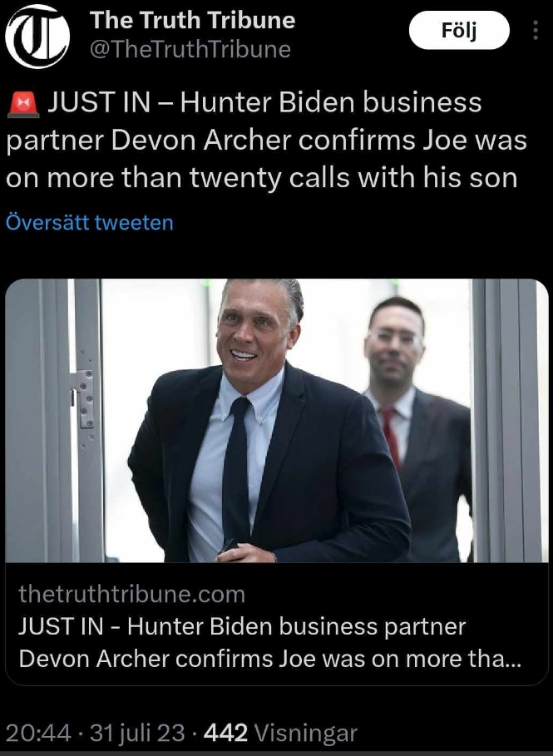Click the red siren emoji in the tweet

click(x=22, y=103)
